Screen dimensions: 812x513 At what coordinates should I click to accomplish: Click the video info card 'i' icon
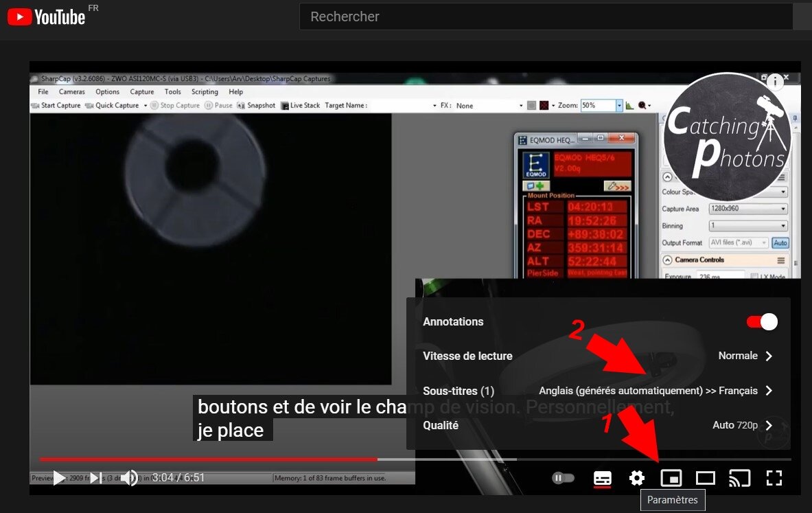tap(775, 81)
